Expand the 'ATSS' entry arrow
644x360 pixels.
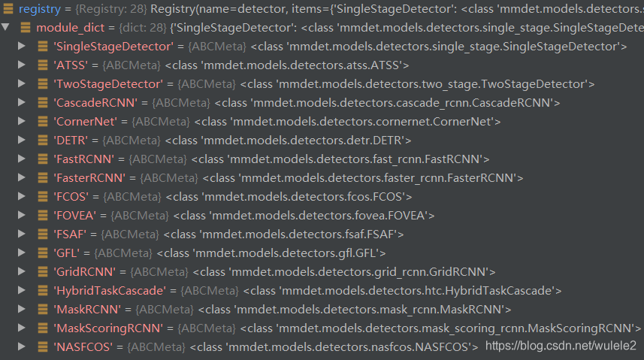pos(22,65)
